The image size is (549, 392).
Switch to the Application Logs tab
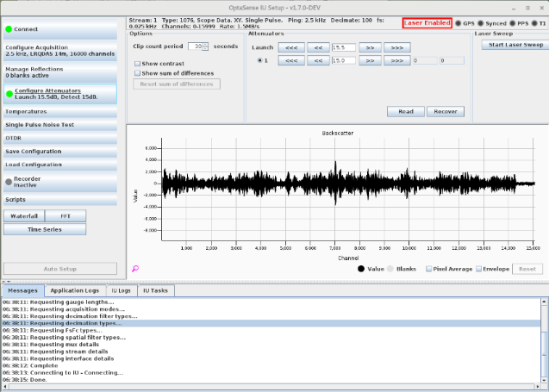click(x=73, y=291)
